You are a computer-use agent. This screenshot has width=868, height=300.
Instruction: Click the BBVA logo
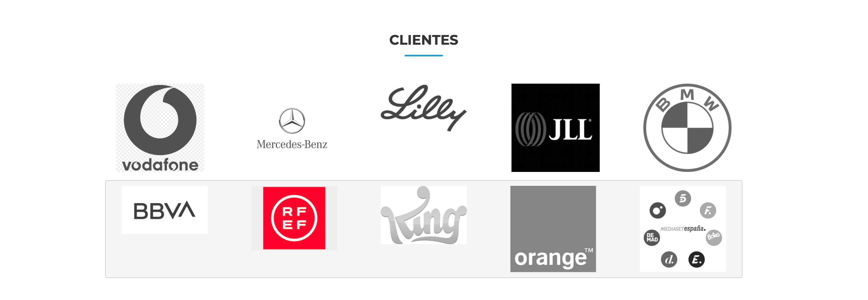[x=165, y=210]
